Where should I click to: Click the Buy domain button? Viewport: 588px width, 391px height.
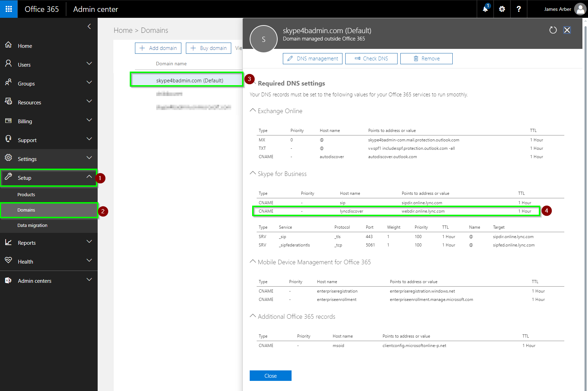tap(209, 48)
